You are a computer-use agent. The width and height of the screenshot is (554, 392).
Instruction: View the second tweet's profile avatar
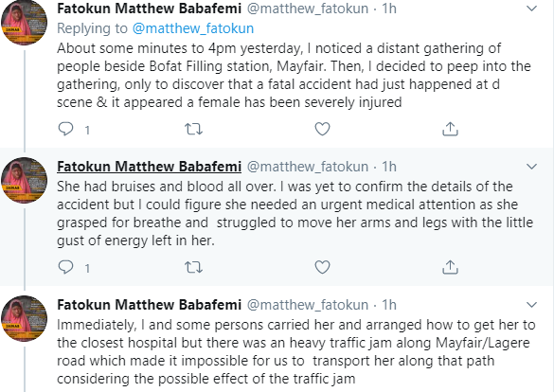pos(24,180)
